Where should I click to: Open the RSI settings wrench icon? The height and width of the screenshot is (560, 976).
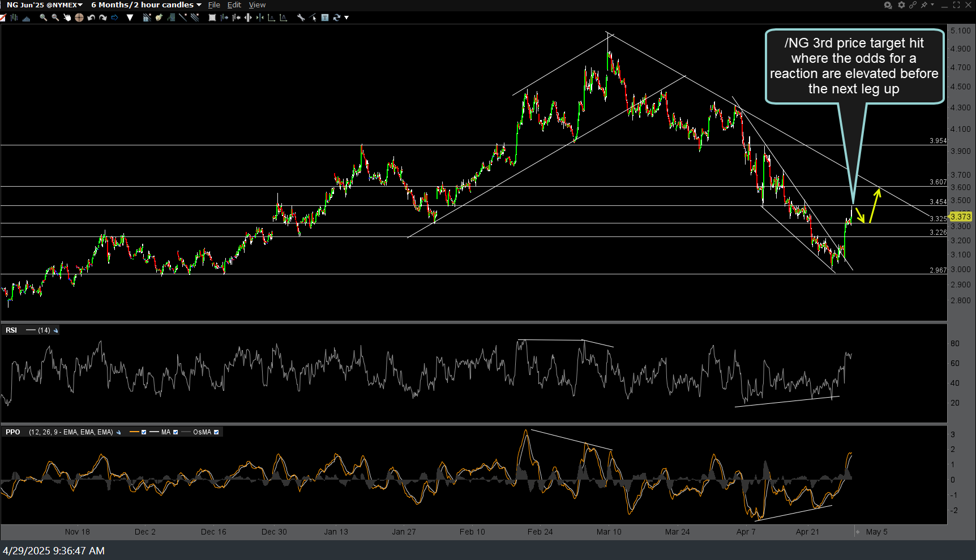pos(55,330)
